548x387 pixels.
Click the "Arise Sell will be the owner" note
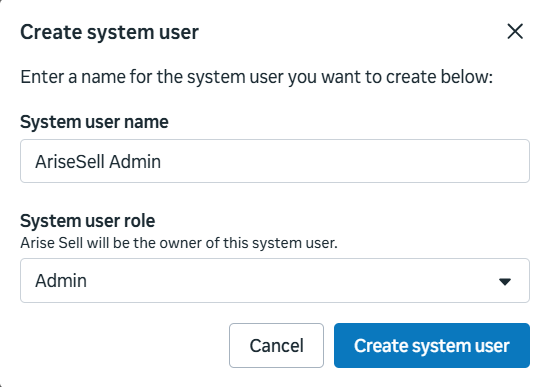pyautogui.click(x=179, y=243)
